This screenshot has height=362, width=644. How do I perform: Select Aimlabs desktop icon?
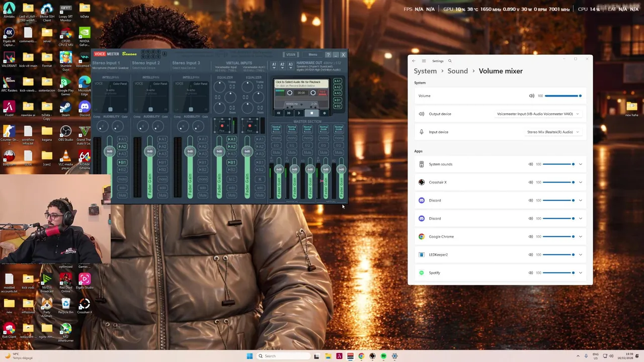[9, 10]
